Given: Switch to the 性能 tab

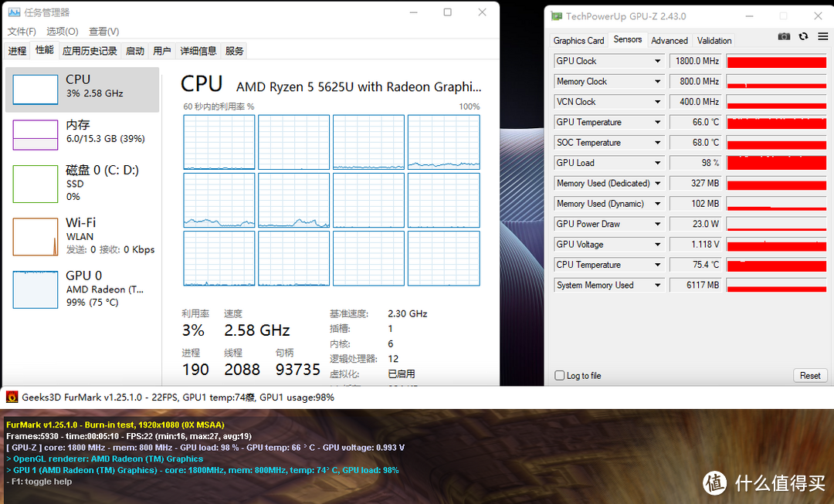Looking at the screenshot, I should coord(45,50).
